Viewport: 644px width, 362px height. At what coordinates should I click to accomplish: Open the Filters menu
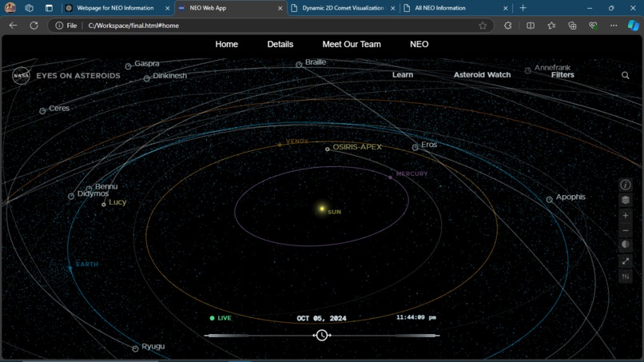click(563, 75)
